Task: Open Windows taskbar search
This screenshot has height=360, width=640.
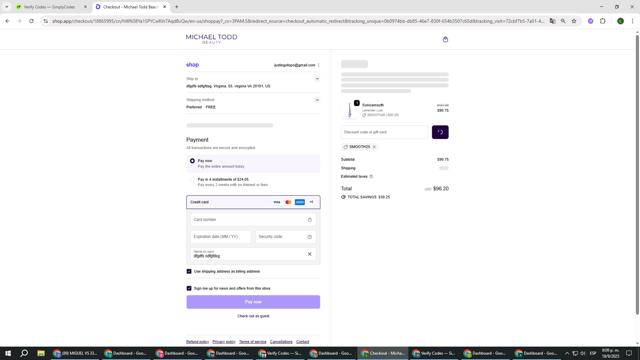Action: (x=24, y=353)
